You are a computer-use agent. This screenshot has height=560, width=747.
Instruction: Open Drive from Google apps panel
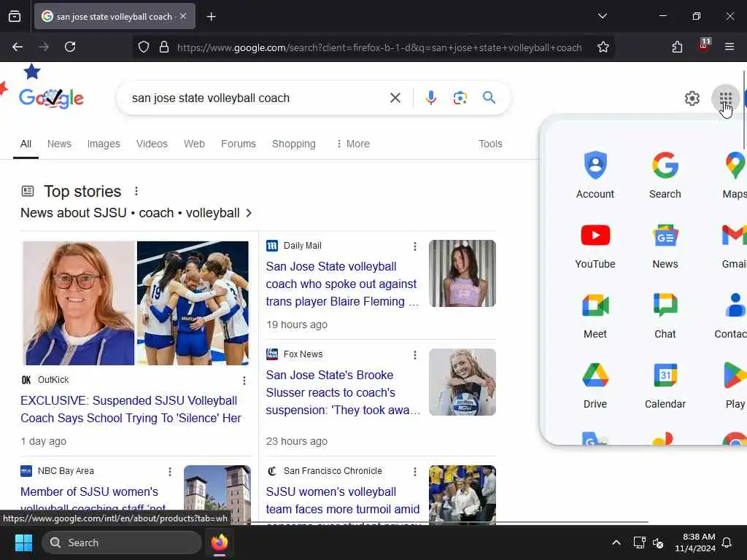tap(595, 386)
